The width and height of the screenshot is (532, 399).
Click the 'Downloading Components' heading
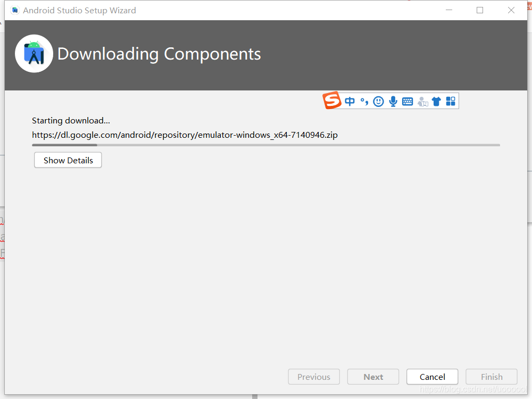[159, 54]
